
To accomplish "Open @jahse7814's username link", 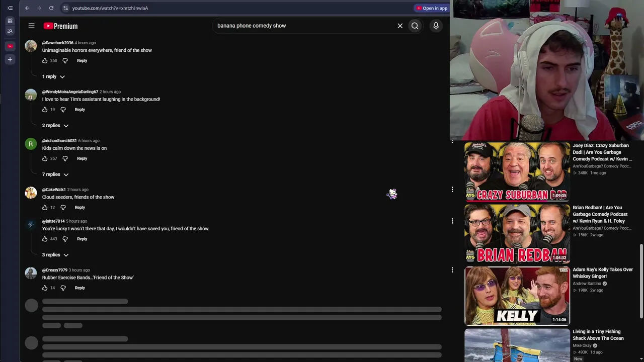I will pyautogui.click(x=53, y=221).
